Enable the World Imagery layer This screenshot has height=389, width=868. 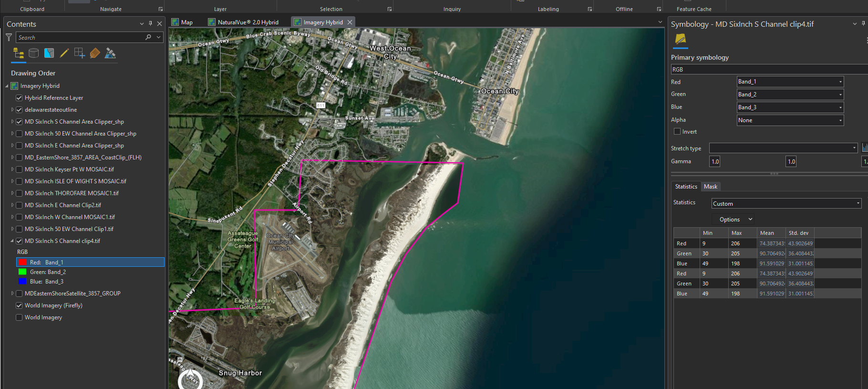pos(19,317)
